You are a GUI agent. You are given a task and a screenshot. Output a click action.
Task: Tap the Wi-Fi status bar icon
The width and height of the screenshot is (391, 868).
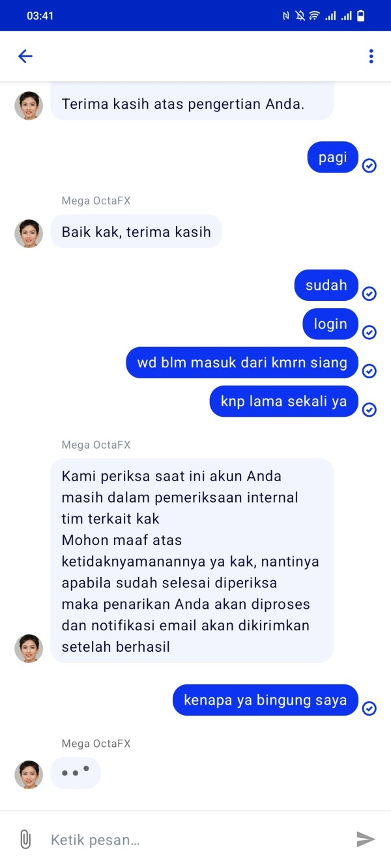coord(314,16)
